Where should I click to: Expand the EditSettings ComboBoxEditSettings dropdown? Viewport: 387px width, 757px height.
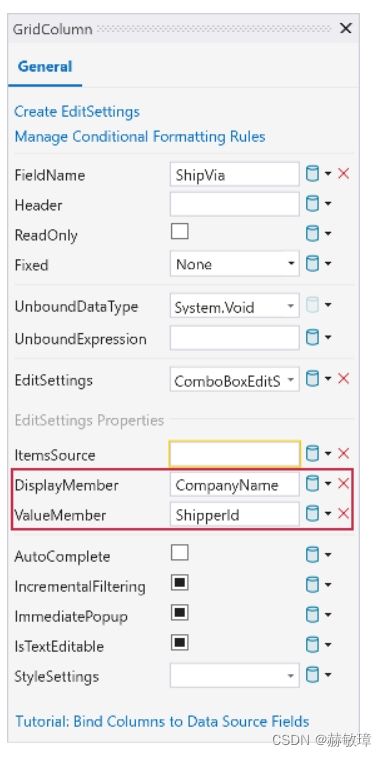tap(235, 380)
